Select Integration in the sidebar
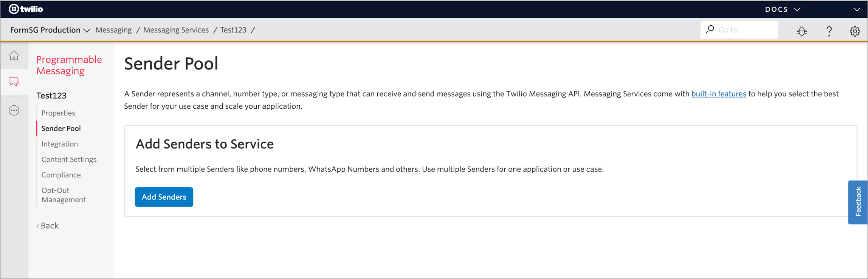Viewport: 868px width, 279px height. (x=59, y=144)
